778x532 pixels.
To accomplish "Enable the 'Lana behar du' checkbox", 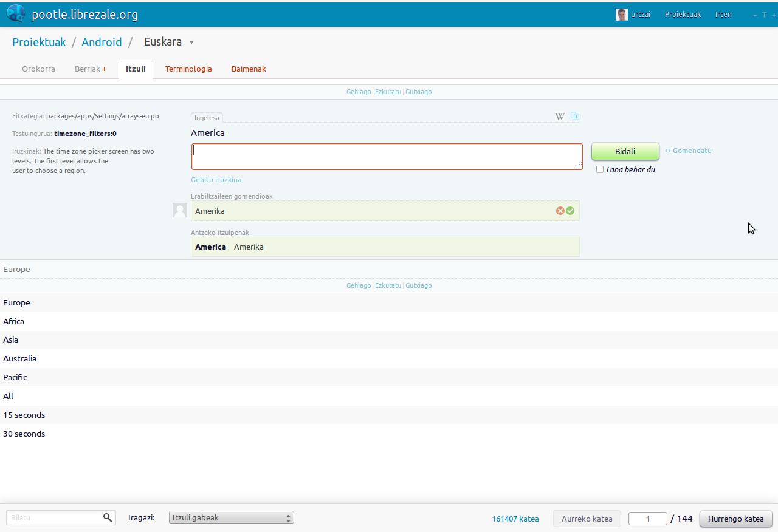I will tap(600, 169).
